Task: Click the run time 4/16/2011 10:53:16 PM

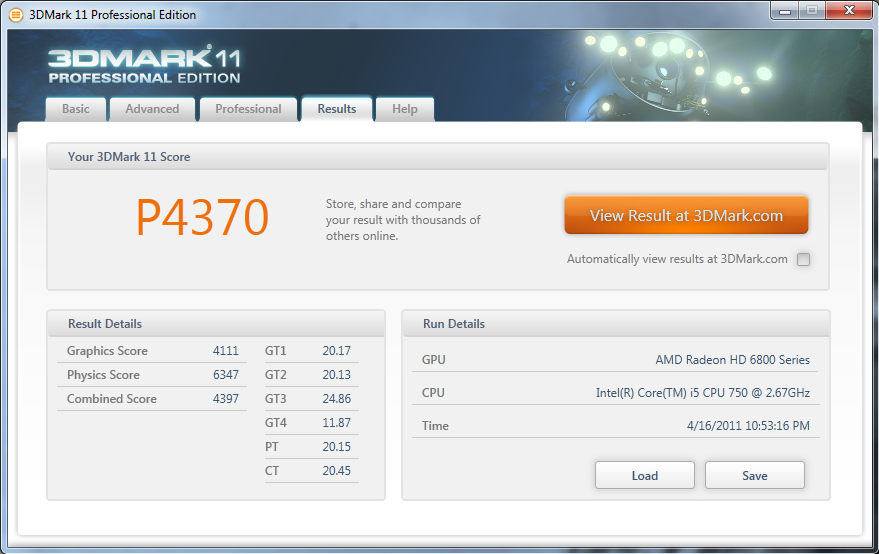Action: point(748,426)
